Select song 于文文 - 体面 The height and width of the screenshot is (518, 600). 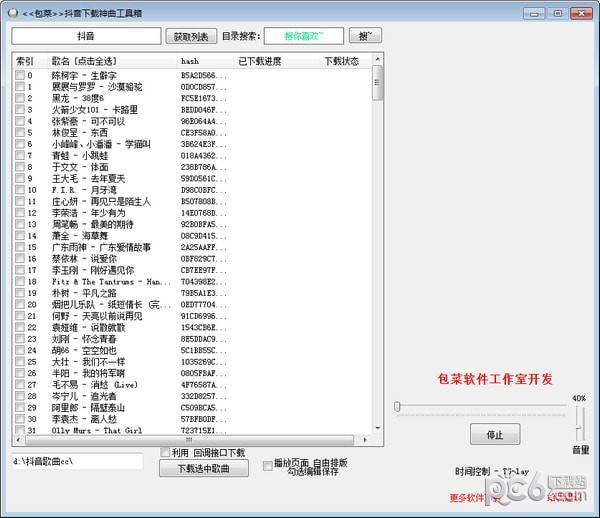coord(80,167)
